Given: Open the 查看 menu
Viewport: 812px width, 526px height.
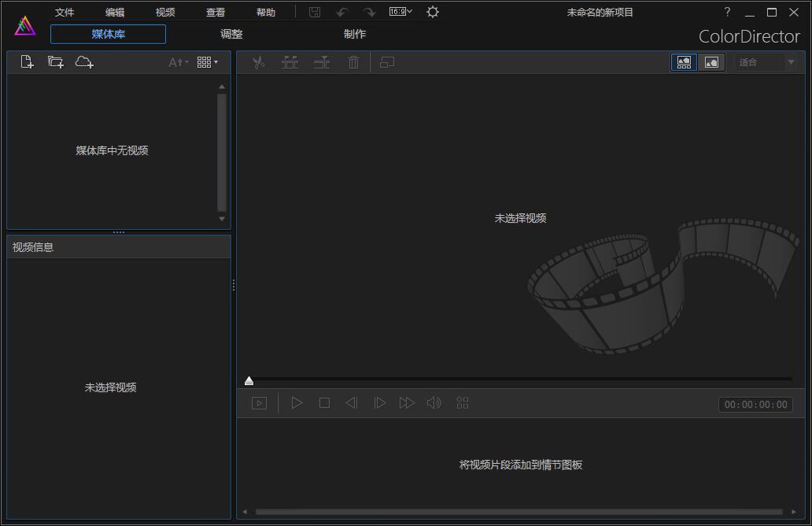Looking at the screenshot, I should click(216, 13).
